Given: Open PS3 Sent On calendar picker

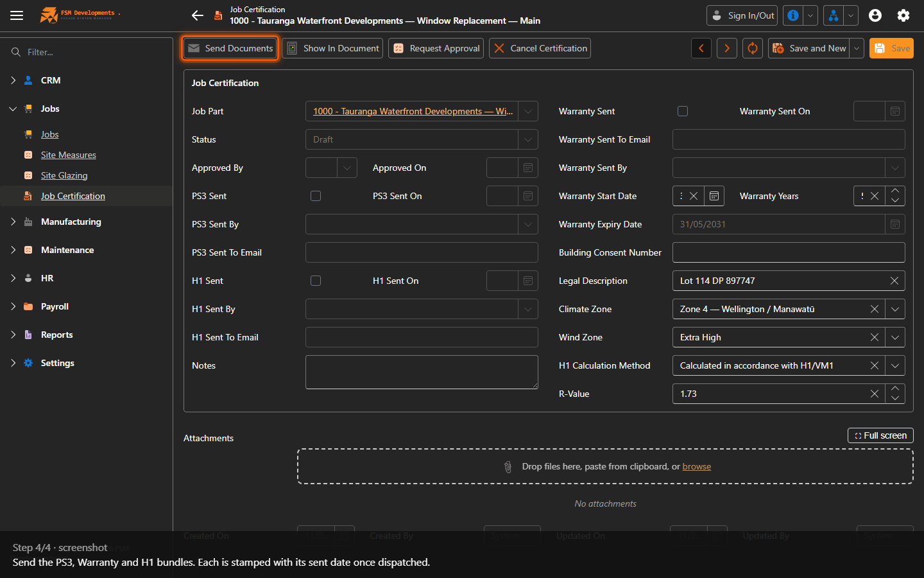Looking at the screenshot, I should pyautogui.click(x=528, y=196).
